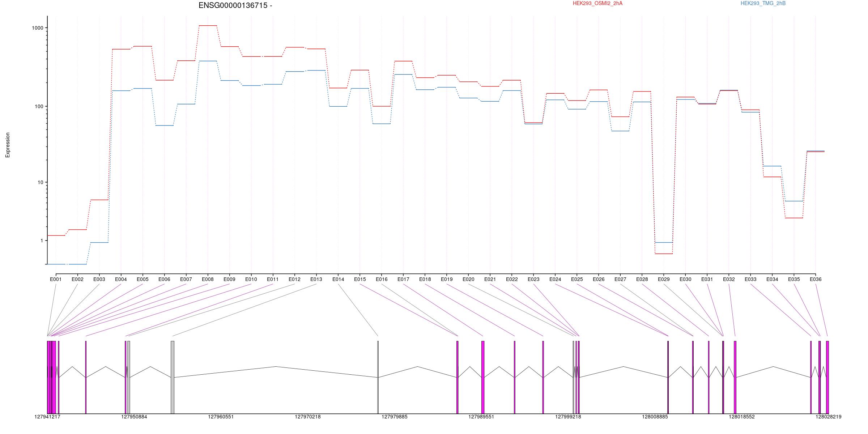Click exon label E036
868x434 pixels.
click(x=816, y=279)
